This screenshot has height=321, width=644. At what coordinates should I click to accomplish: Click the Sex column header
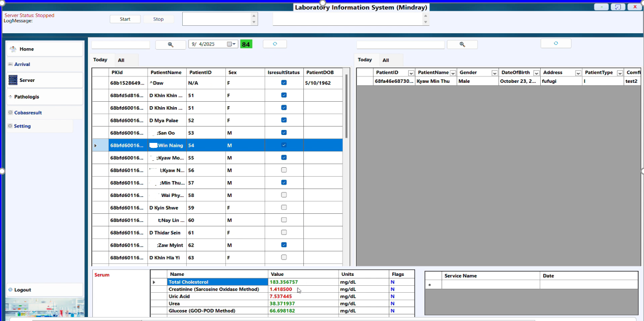pos(244,72)
